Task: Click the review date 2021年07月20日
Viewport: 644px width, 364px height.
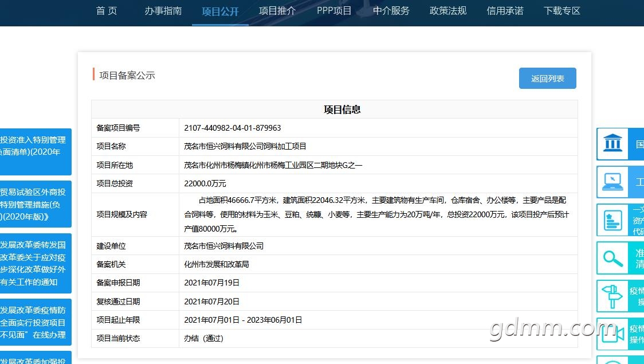Action: pos(211,302)
